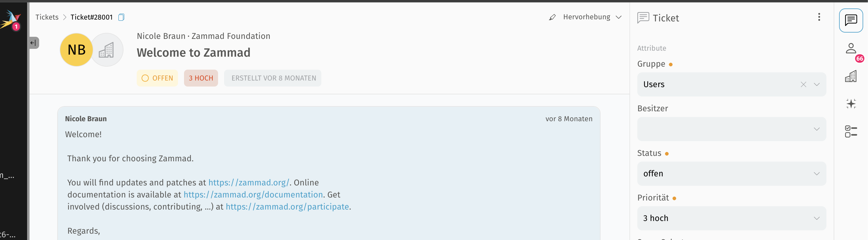The height and width of the screenshot is (240, 868).
Task: Open the AI sparkle sidebar icon
Action: (851, 104)
